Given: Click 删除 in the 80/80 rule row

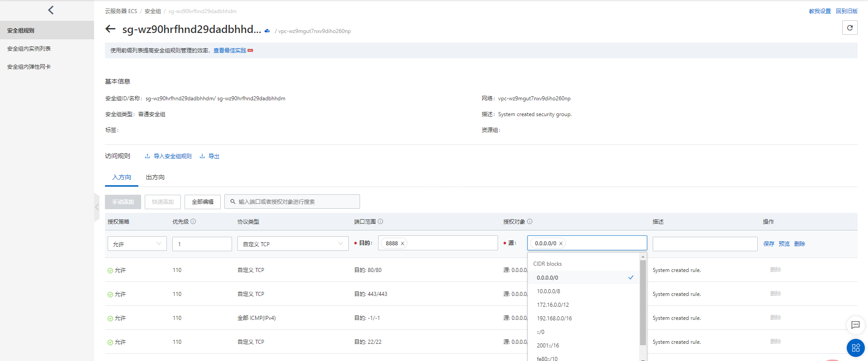Looking at the screenshot, I should (776, 269).
